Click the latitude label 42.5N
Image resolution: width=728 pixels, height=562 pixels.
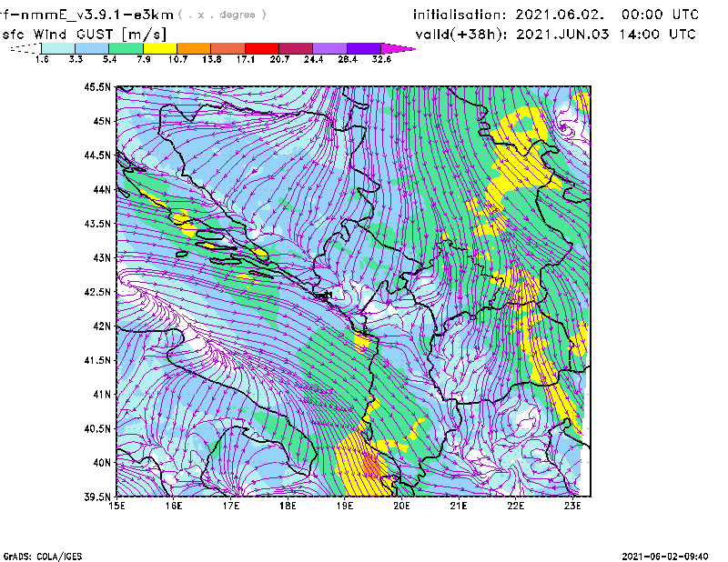click(x=97, y=292)
